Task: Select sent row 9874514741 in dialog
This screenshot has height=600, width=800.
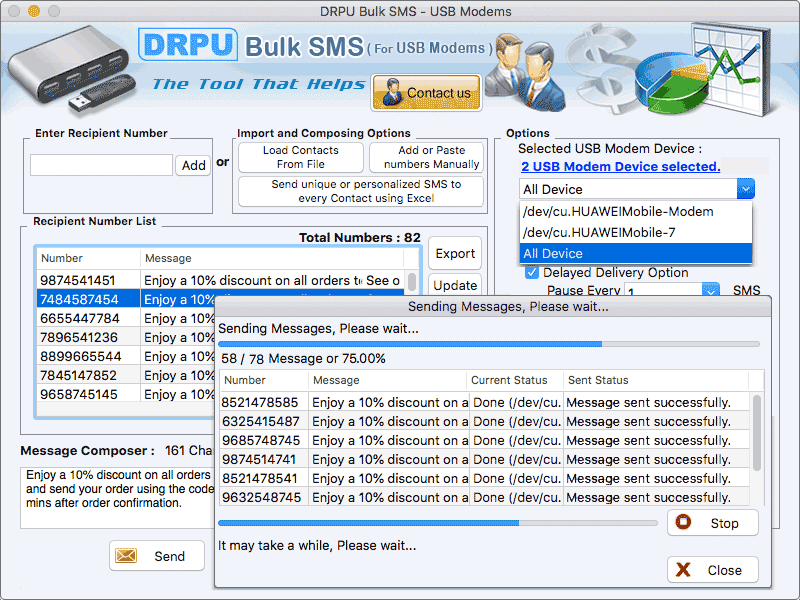Action: point(485,459)
